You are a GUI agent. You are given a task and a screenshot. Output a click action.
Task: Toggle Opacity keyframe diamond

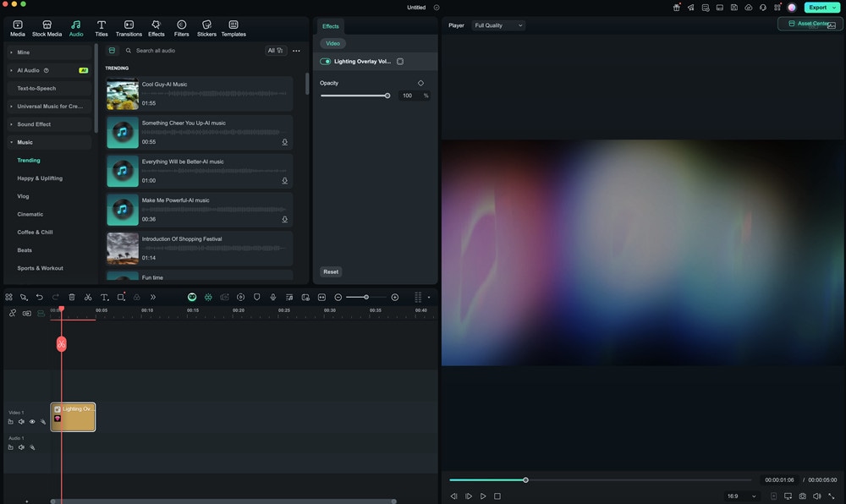420,83
